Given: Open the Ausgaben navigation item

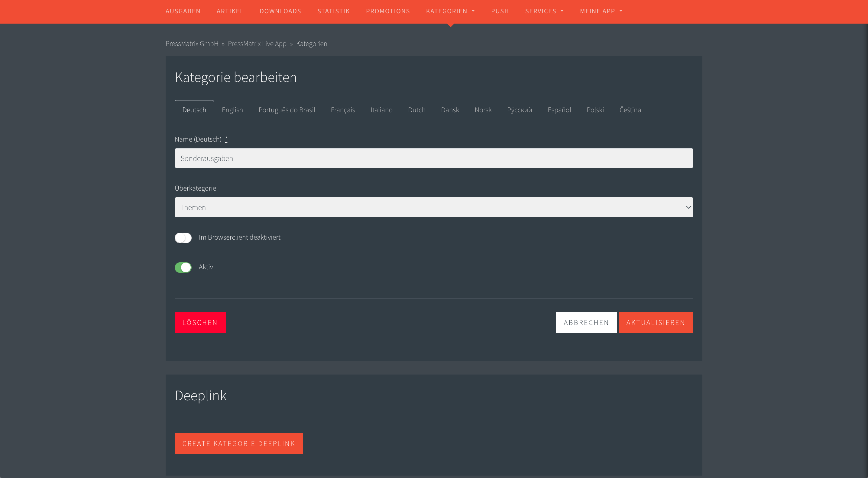Looking at the screenshot, I should 183,11.
